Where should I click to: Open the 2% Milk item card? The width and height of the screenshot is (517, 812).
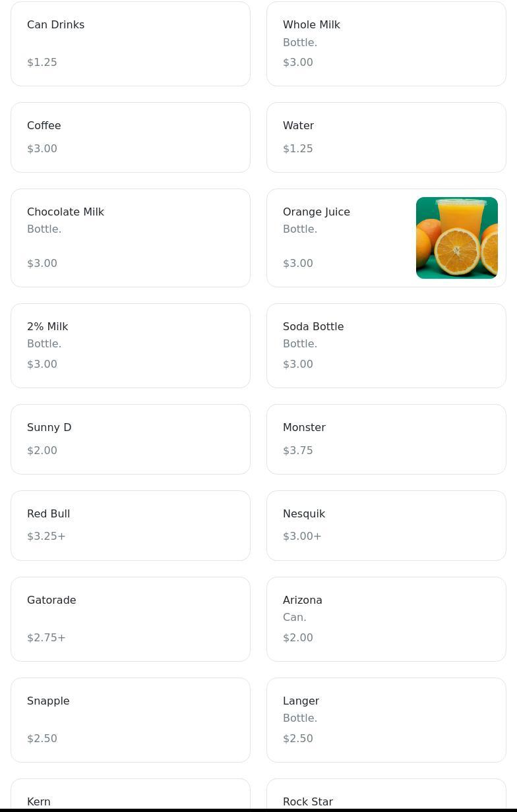click(x=130, y=345)
